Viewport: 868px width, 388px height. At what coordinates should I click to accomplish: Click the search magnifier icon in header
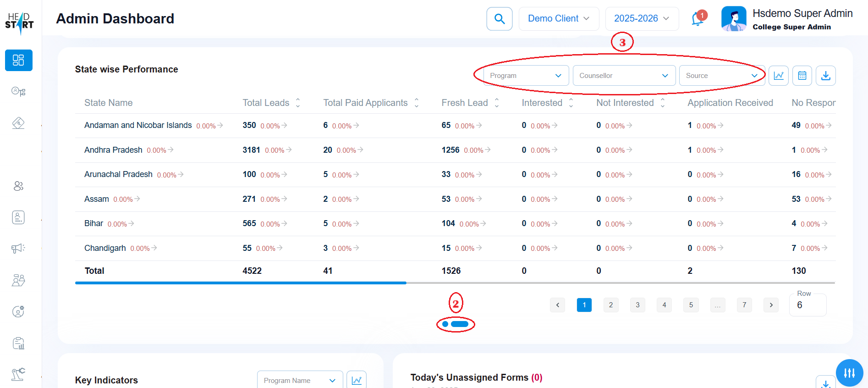[x=499, y=19]
